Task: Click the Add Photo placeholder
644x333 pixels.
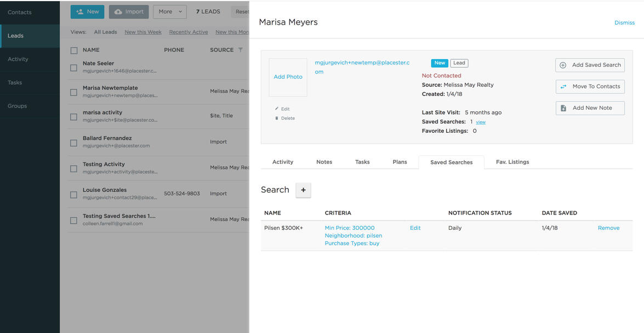Action: tap(288, 77)
